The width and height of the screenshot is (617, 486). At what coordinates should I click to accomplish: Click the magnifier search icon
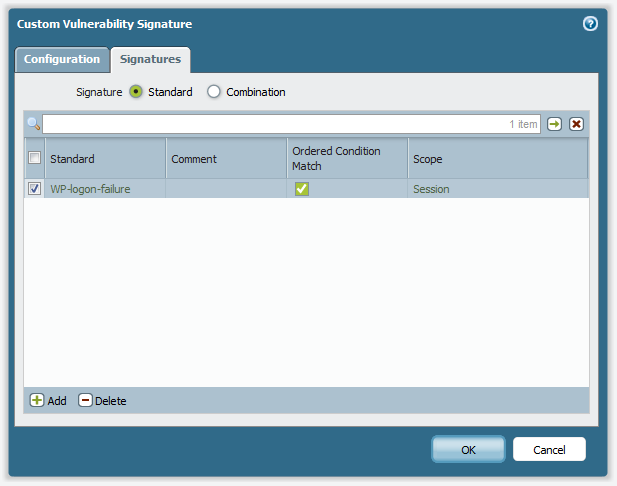(34, 124)
